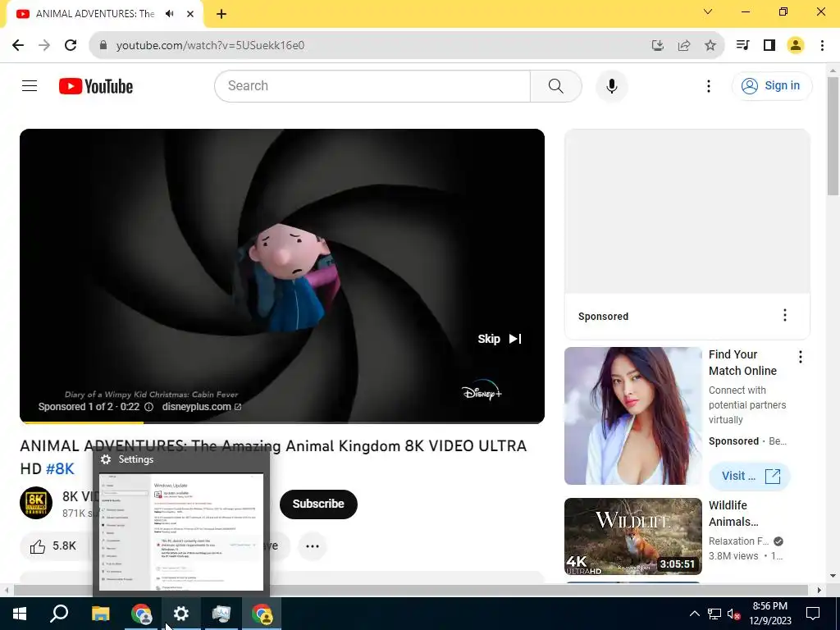Go back to the previous page in Chrome
840x630 pixels.
[x=18, y=45]
